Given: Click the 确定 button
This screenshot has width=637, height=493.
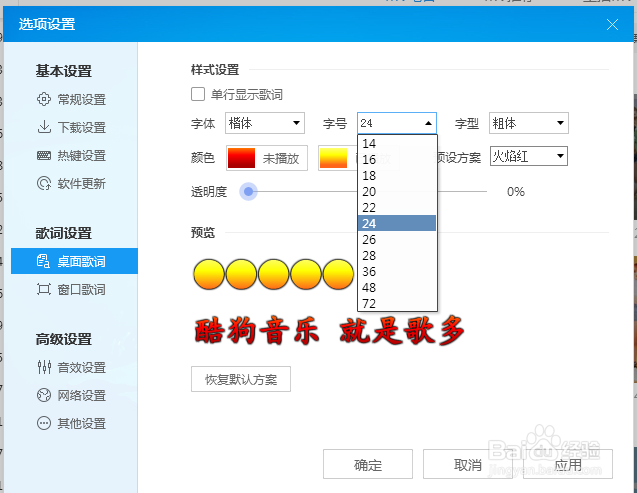Looking at the screenshot, I should [368, 464].
